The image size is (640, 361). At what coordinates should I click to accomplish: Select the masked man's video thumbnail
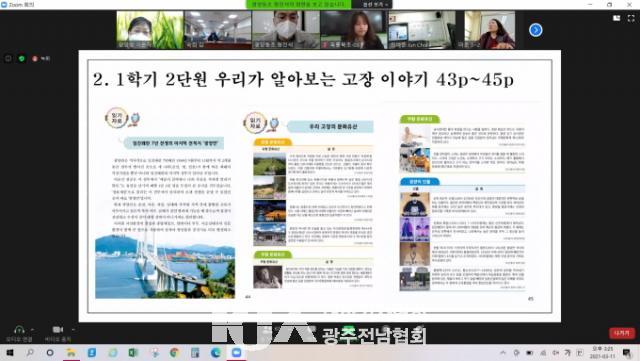286,30
